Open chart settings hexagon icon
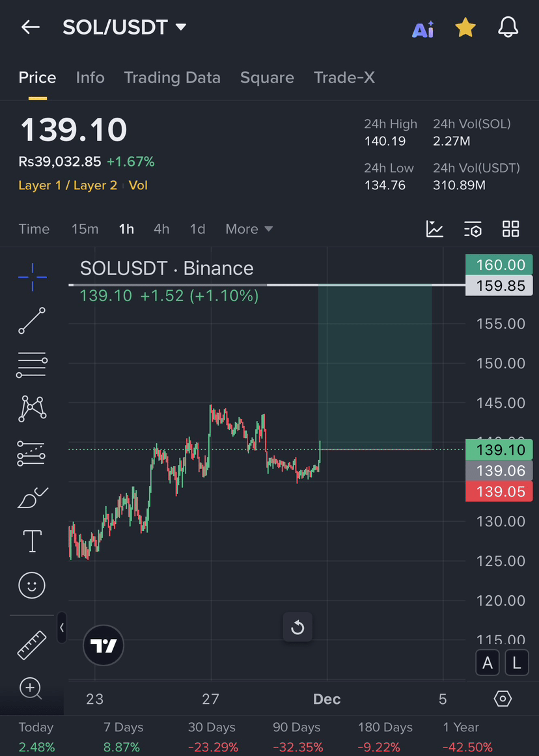 coord(503,699)
